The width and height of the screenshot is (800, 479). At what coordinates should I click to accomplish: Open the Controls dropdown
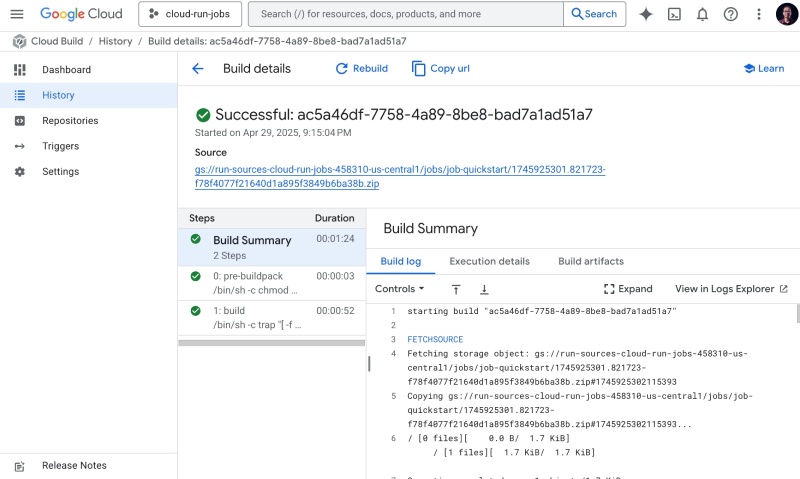pos(399,289)
